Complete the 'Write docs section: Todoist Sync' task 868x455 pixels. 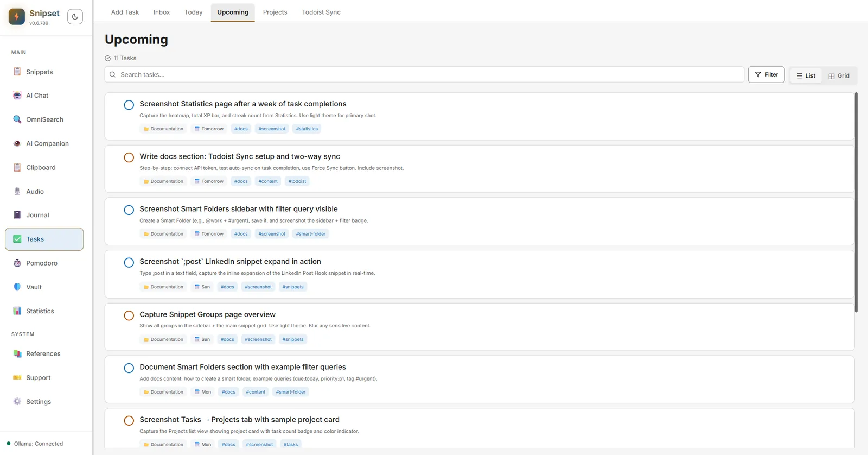tap(129, 157)
